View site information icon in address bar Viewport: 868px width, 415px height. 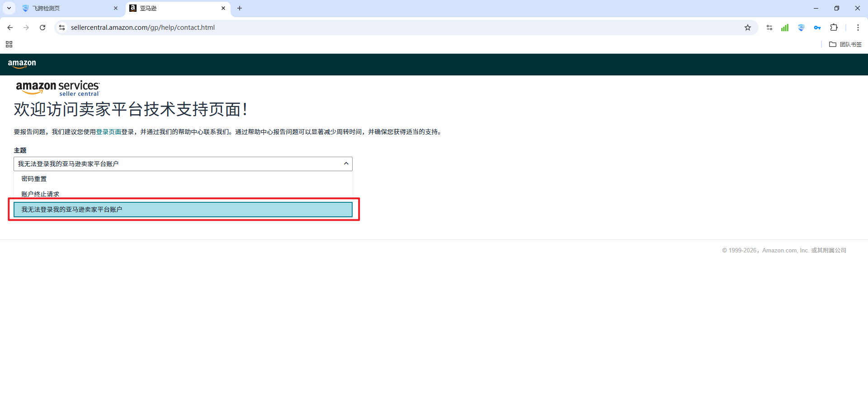tap(62, 28)
